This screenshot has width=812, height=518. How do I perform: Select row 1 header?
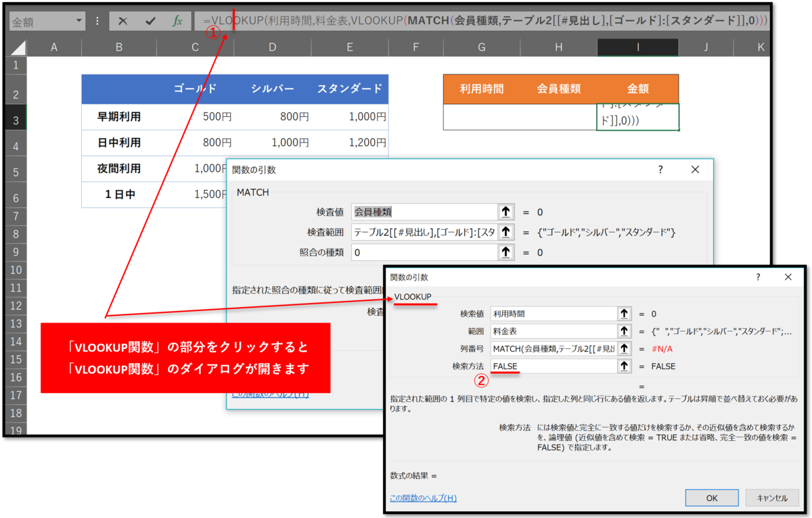pyautogui.click(x=15, y=66)
